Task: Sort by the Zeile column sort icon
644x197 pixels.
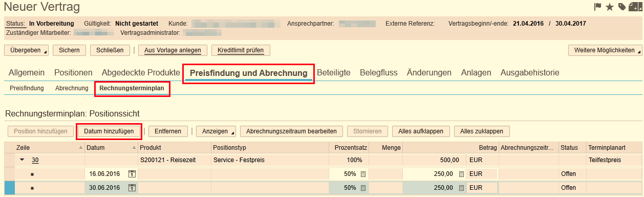Action: 80,148
